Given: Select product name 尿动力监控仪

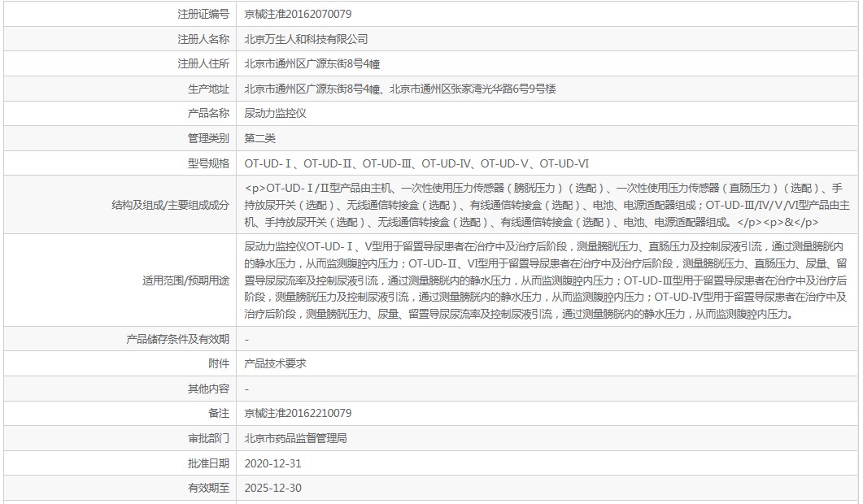Looking at the screenshot, I should 275,113.
